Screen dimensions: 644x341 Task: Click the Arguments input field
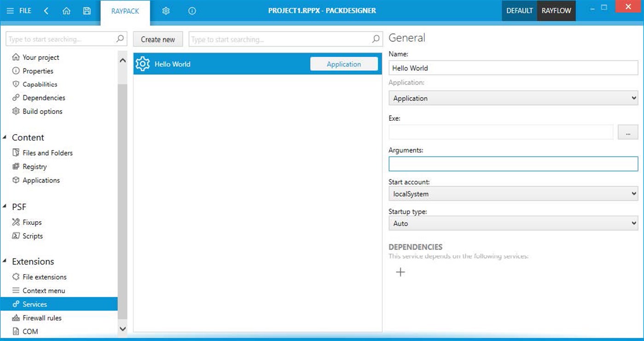513,164
